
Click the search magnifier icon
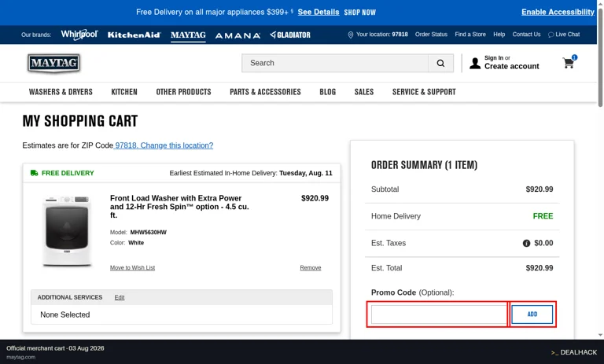click(440, 63)
